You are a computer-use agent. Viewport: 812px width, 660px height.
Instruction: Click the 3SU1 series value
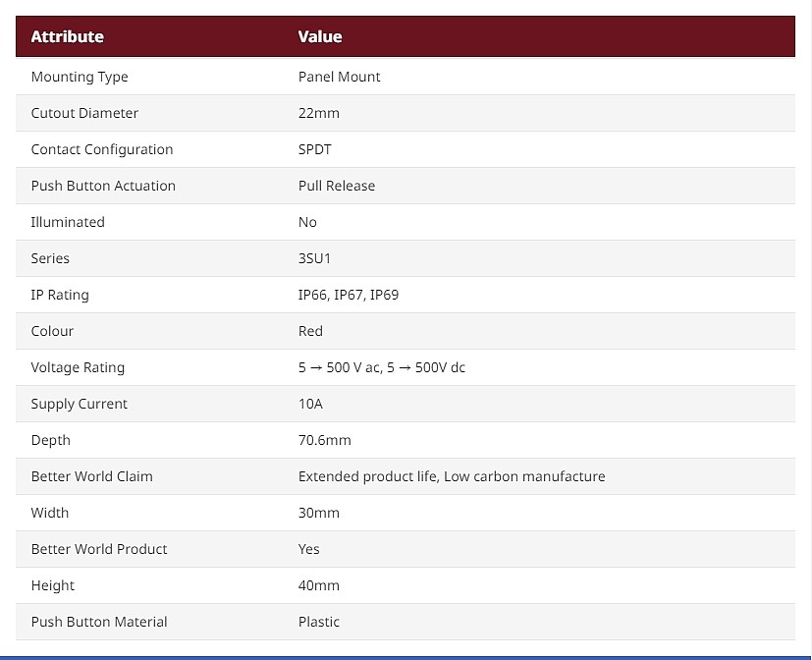[314, 258]
